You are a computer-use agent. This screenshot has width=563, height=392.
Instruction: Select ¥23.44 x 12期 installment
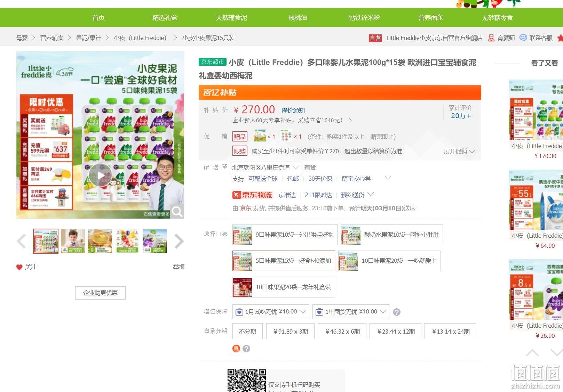coord(396,332)
